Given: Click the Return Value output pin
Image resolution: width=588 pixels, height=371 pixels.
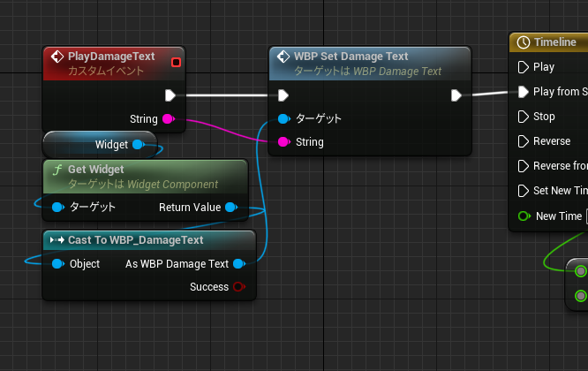Looking at the screenshot, I should click(x=231, y=207).
